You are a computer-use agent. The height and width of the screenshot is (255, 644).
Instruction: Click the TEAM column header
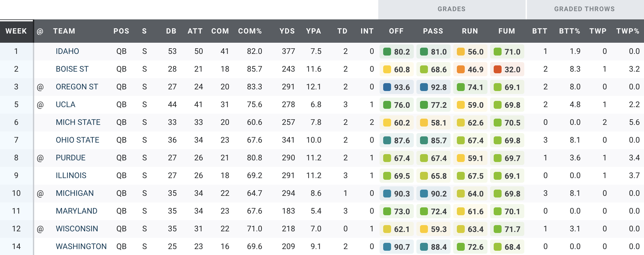64,31
